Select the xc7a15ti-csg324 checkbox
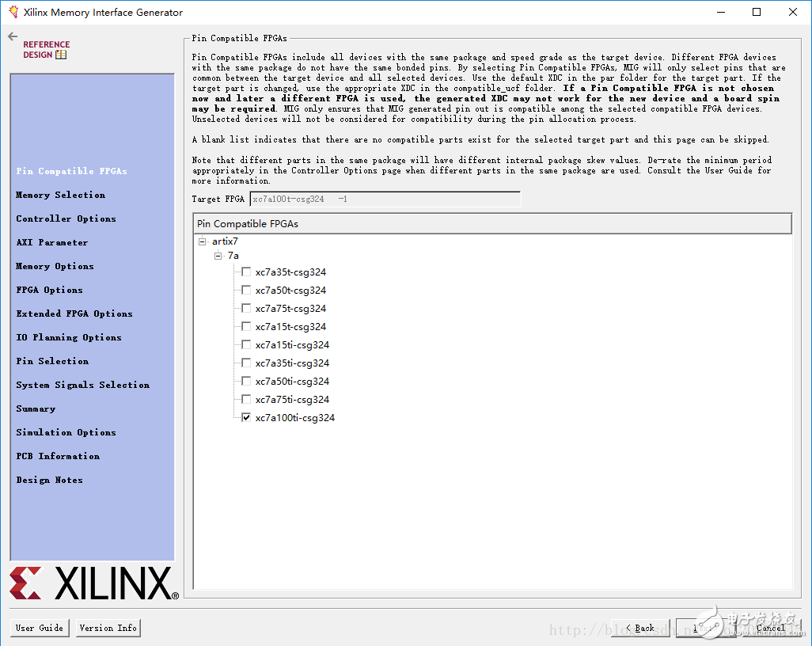This screenshot has width=812, height=646. point(246,345)
